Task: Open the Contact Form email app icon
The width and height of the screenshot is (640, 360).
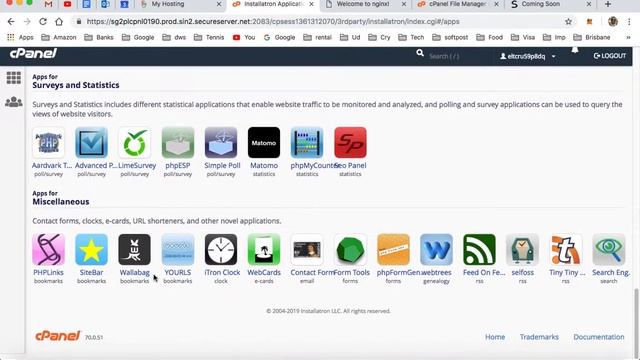Action: click(307, 249)
